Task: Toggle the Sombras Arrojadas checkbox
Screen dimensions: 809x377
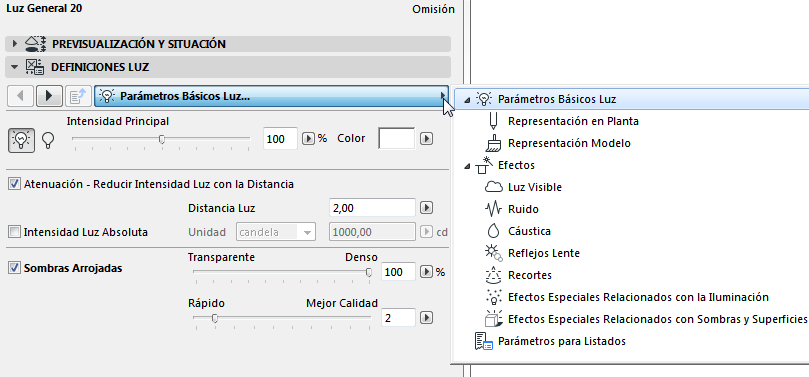Action: (14, 268)
